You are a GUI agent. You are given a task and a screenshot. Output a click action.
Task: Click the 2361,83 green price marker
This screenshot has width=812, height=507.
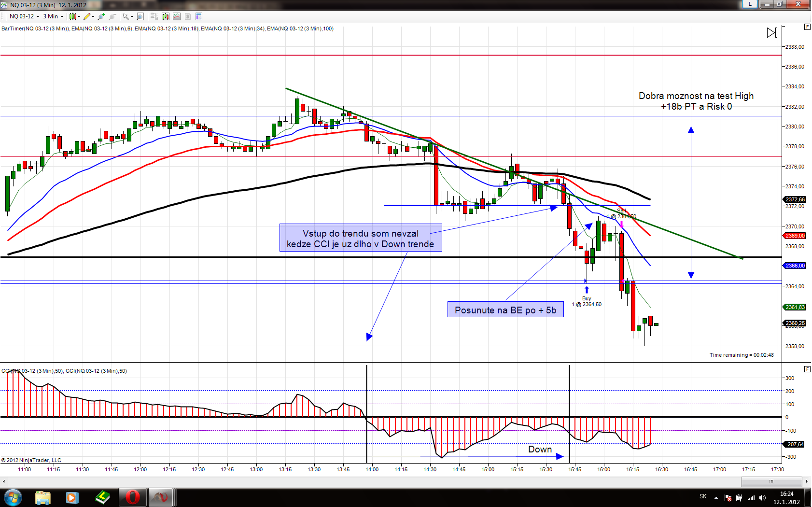pyautogui.click(x=795, y=307)
